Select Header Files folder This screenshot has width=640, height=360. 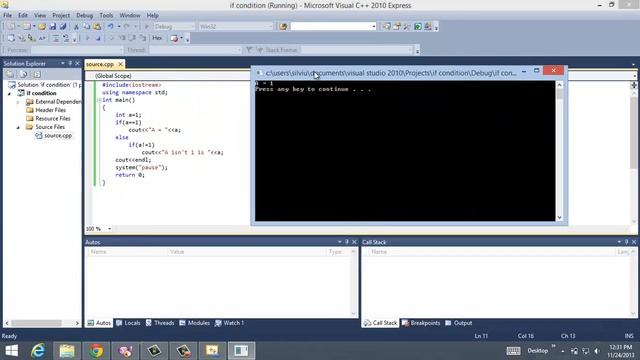[50, 110]
